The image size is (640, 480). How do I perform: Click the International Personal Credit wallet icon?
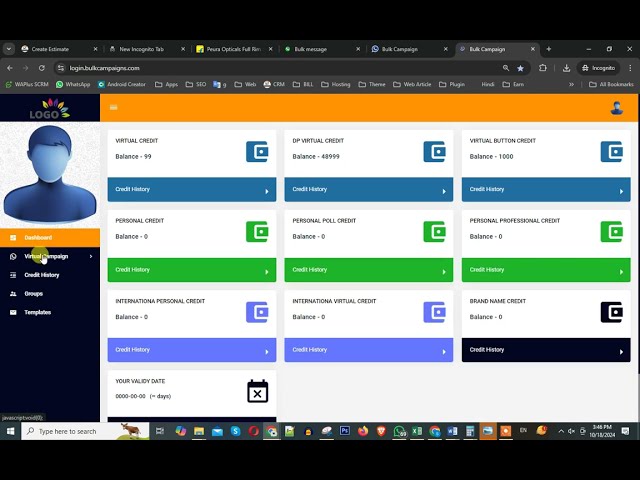(x=257, y=312)
